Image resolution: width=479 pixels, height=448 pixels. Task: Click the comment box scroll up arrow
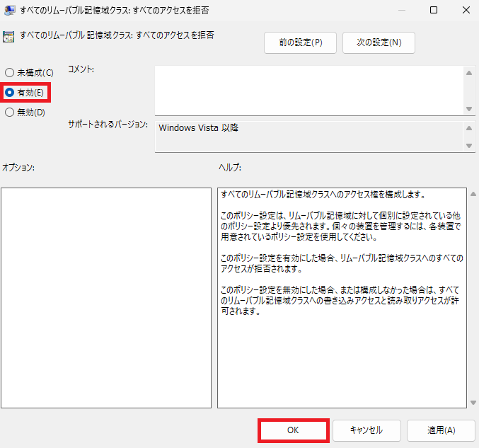click(469, 73)
